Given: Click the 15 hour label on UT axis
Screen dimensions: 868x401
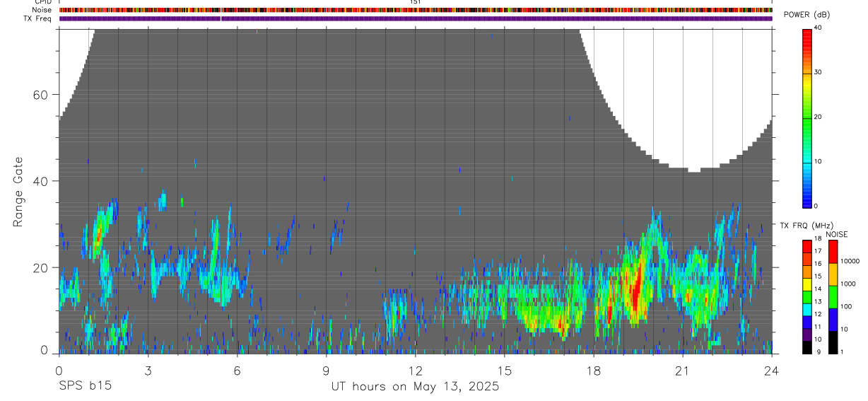Looking at the screenshot, I should [x=505, y=370].
